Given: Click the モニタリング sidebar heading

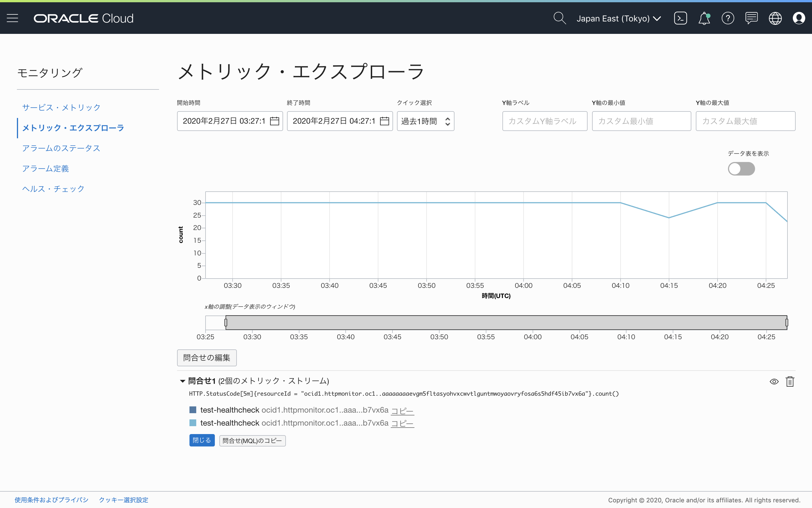Looking at the screenshot, I should 50,73.
